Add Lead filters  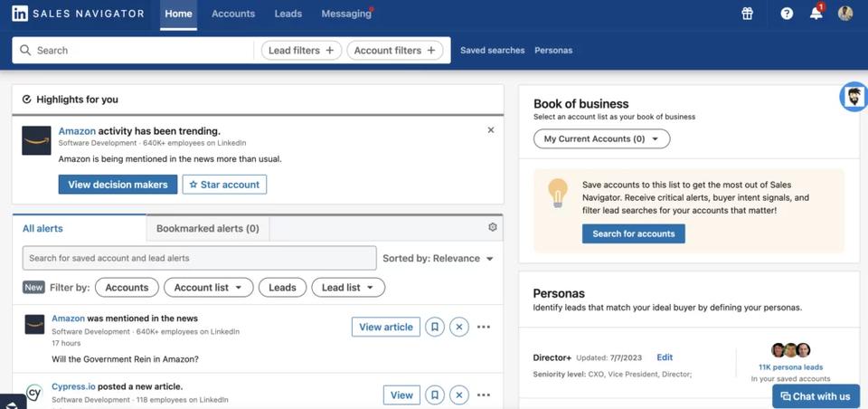click(301, 51)
